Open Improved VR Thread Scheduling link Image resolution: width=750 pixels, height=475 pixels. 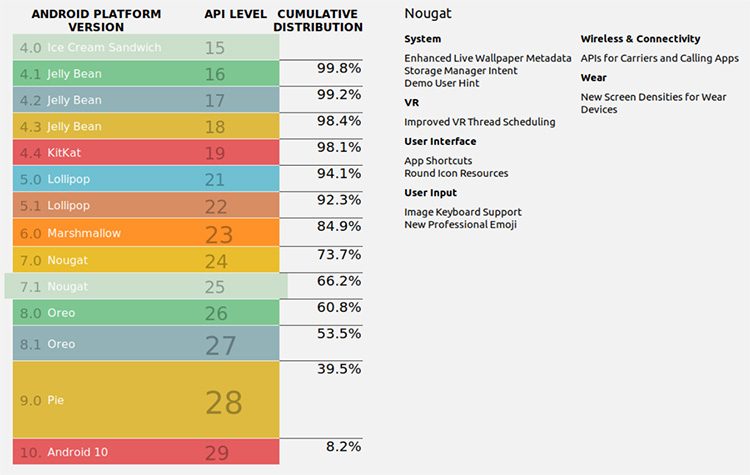coord(479,122)
